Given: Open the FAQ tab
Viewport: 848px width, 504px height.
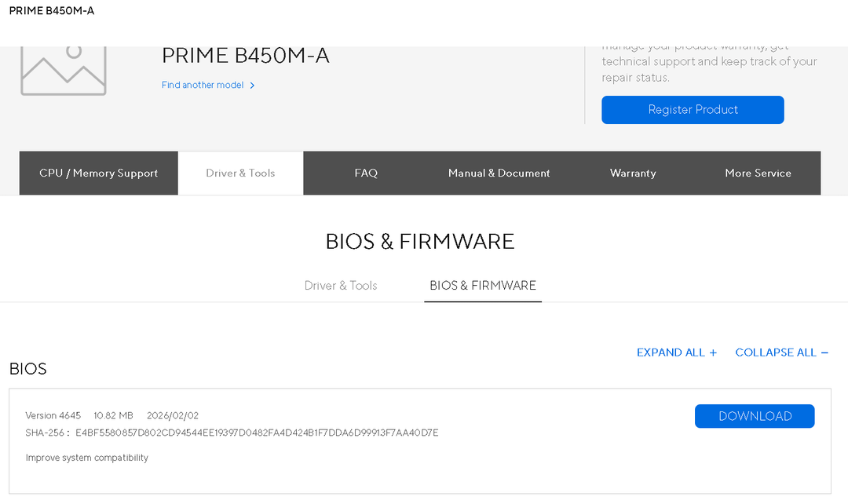Looking at the screenshot, I should tap(366, 173).
